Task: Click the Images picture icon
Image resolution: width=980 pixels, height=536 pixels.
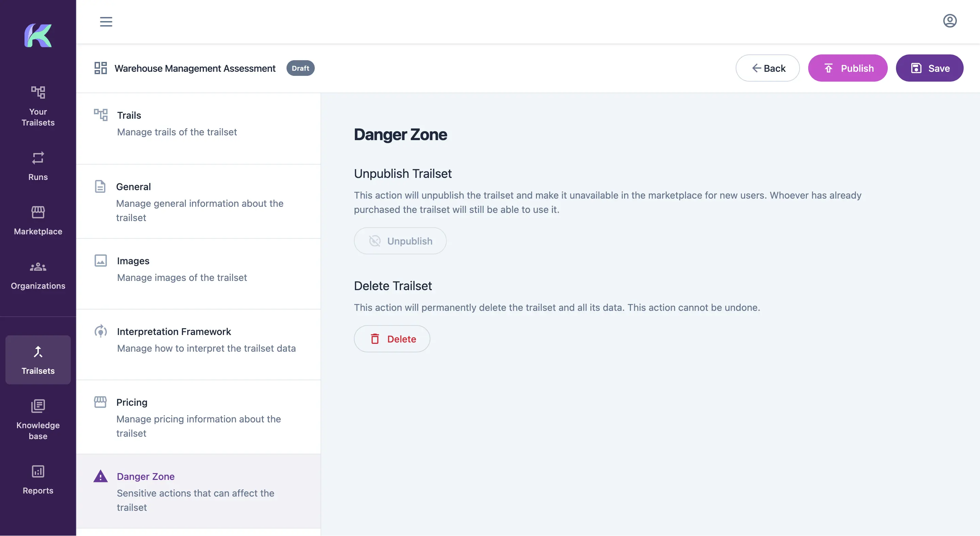Action: tap(100, 261)
